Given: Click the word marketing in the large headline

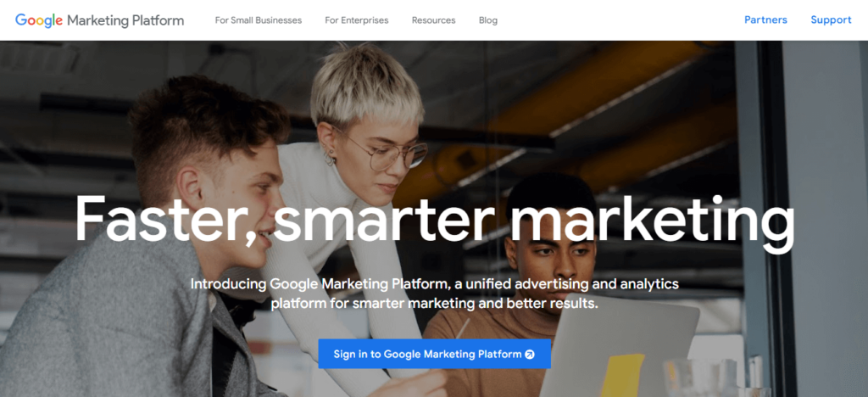Looking at the screenshot, I should (x=652, y=221).
